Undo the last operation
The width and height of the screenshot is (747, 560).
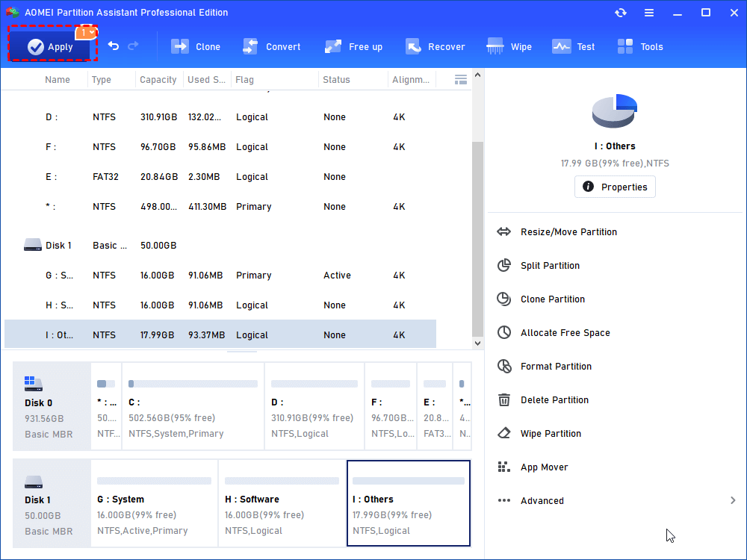pos(114,46)
